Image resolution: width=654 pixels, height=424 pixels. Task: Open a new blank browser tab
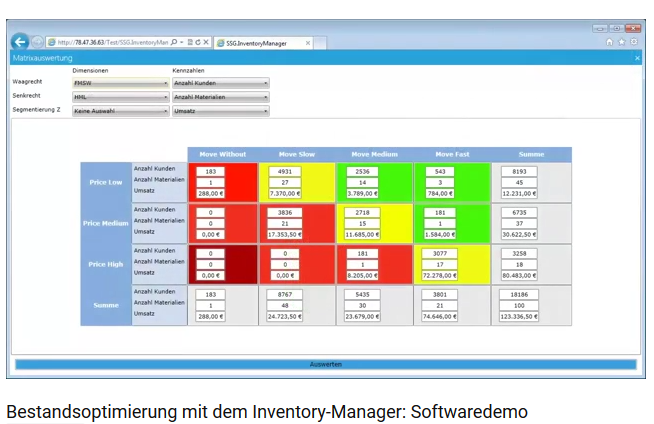click(x=320, y=43)
